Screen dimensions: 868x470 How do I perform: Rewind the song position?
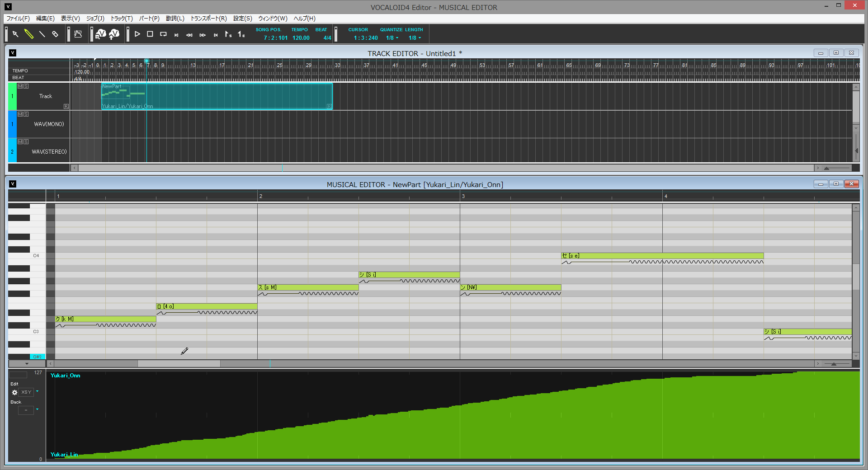189,35
